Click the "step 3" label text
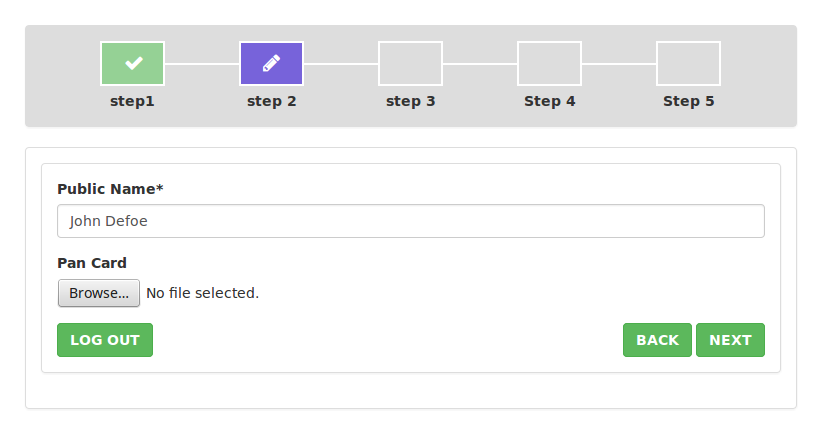 (x=410, y=101)
